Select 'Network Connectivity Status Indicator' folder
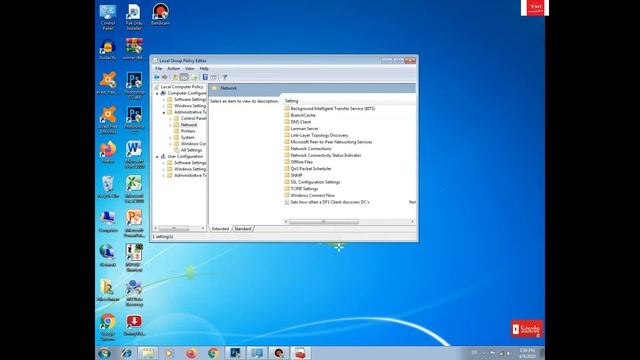640x360 pixels. 323,156
